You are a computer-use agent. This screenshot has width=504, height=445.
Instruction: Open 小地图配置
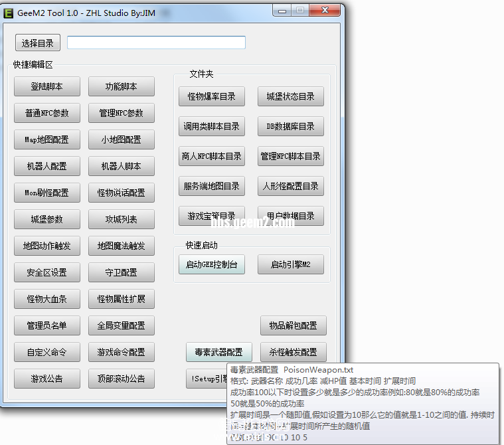[x=122, y=139]
